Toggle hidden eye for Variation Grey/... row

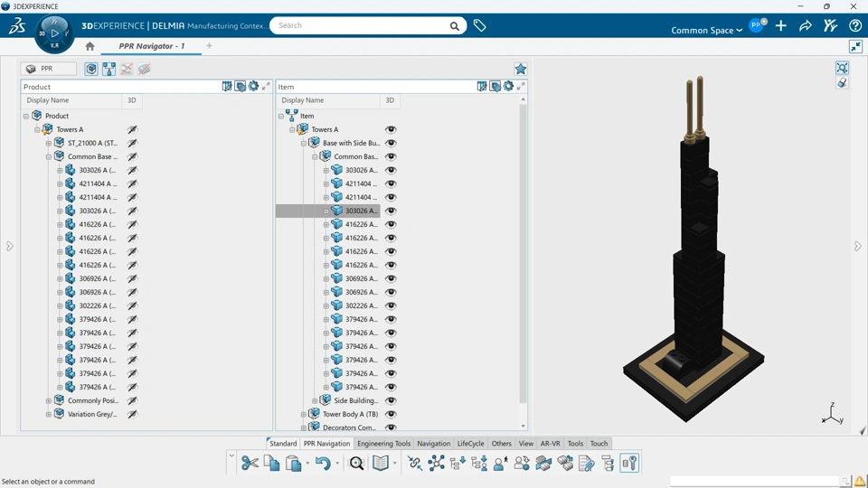coord(132,414)
